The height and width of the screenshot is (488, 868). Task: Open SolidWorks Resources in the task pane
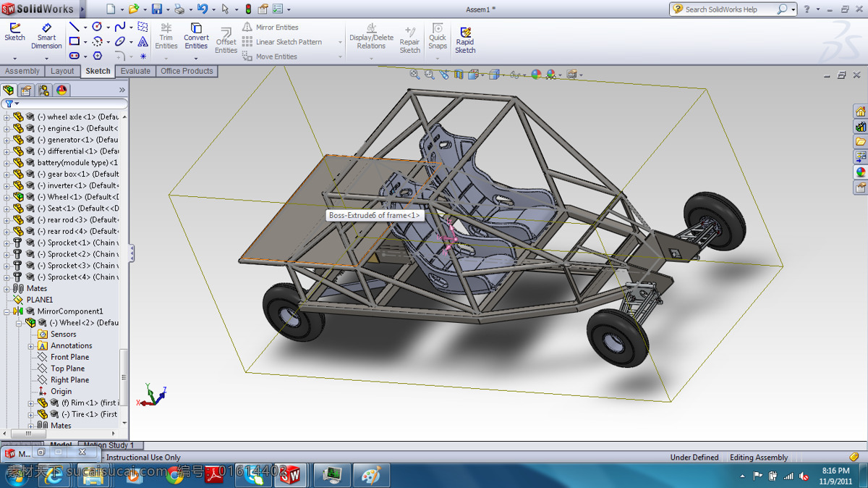[x=860, y=112]
